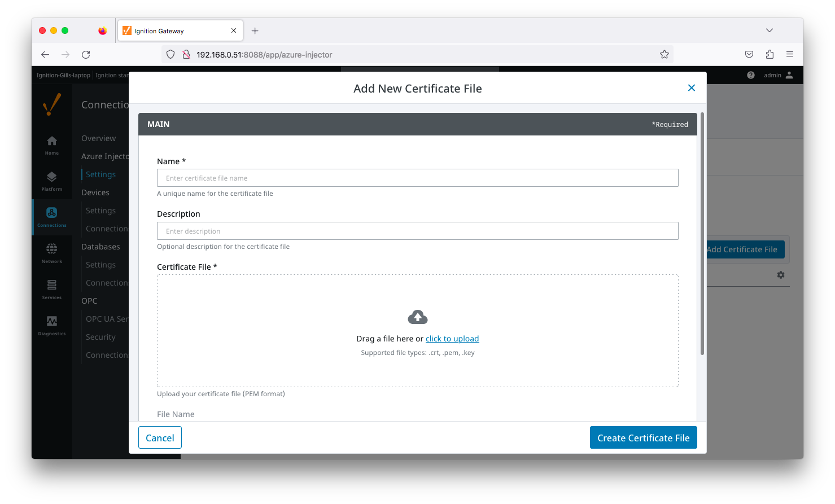The image size is (835, 504).
Task: Click the cloud upload icon
Action: pyautogui.click(x=417, y=317)
